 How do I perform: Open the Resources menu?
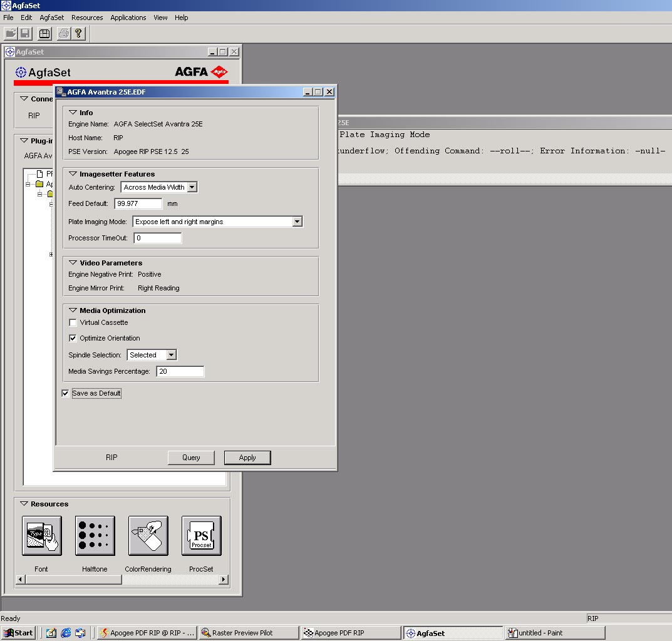click(x=87, y=18)
